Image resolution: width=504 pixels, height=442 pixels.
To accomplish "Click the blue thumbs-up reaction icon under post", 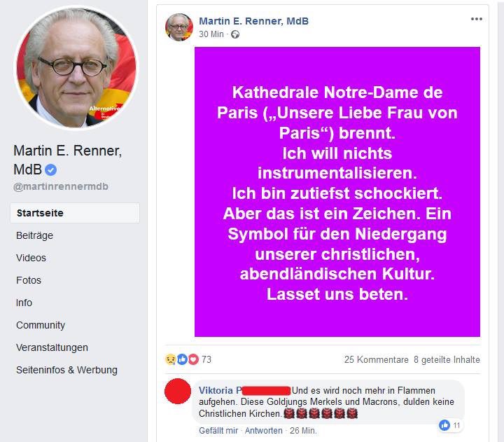I will click(182, 359).
